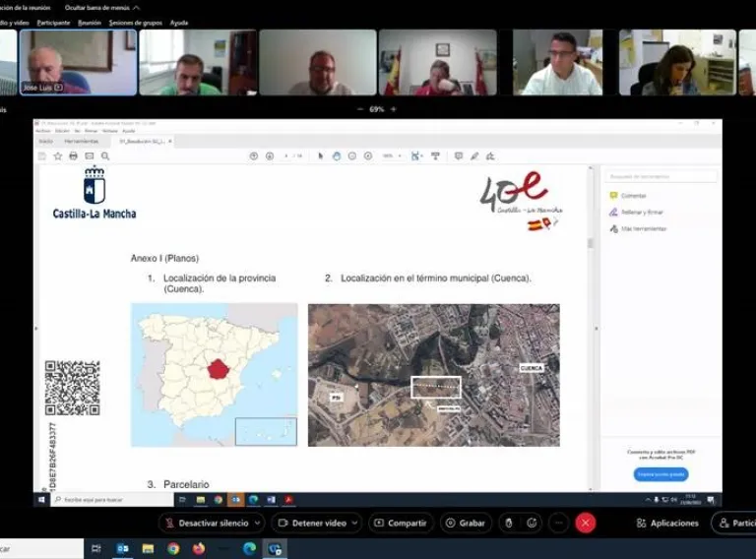The image size is (756, 559).
Task: Select José Luis participant video thumbnail
Action: pos(79,62)
